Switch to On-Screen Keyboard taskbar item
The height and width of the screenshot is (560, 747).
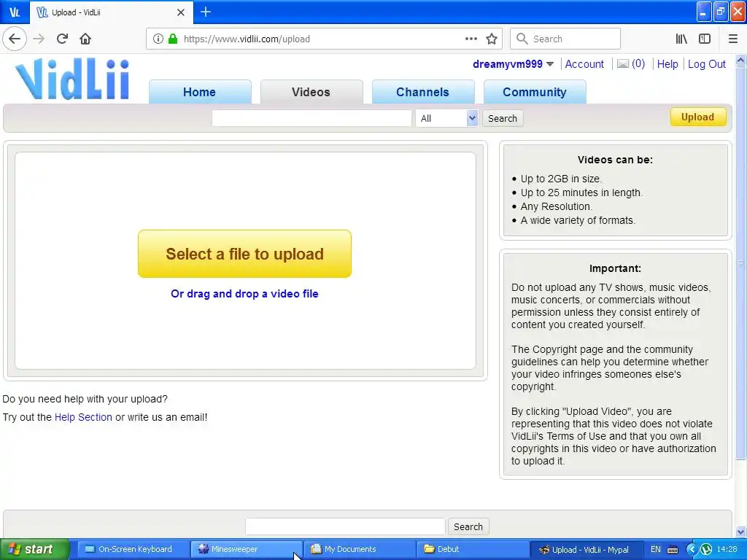133,549
